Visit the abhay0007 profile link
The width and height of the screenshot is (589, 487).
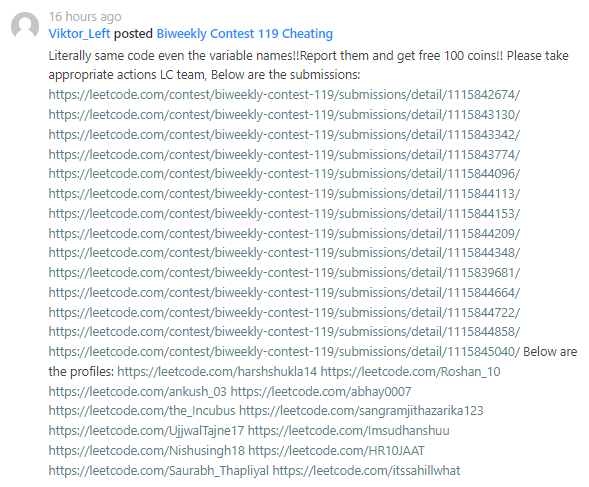coord(321,392)
